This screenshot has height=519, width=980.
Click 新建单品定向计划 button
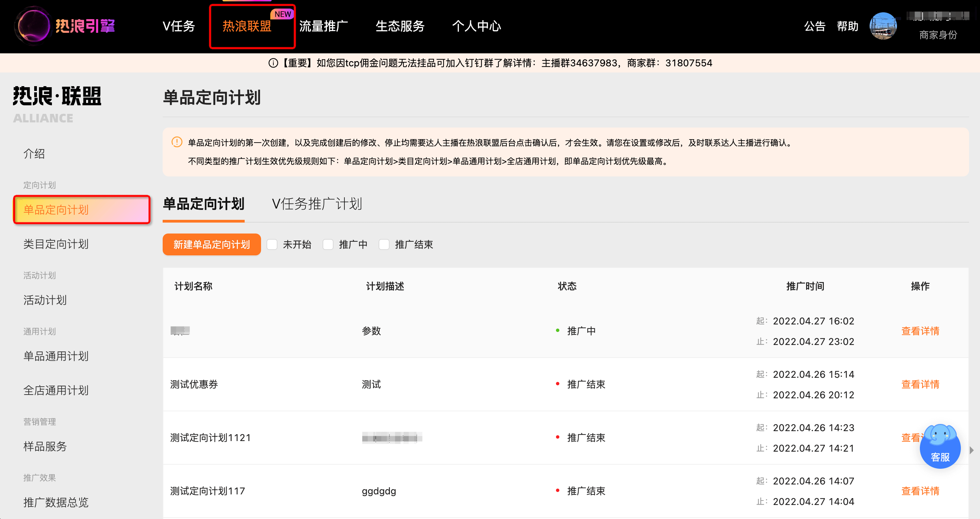(210, 244)
